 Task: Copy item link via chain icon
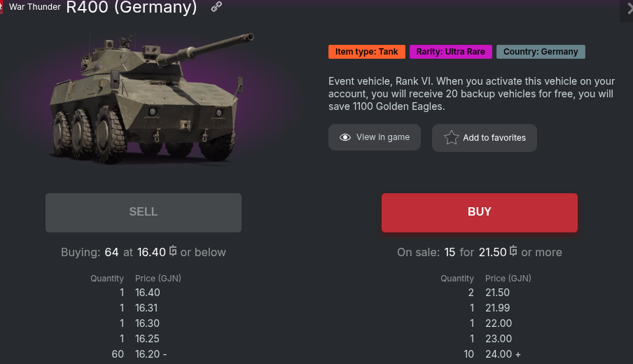(216, 7)
